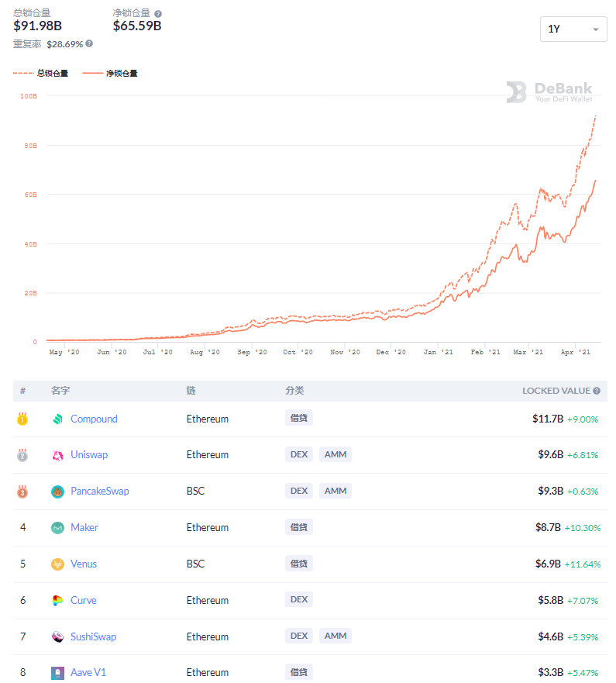This screenshot has height=683, width=616.
Task: Open the SushiSwap protocol link
Action: [x=94, y=636]
